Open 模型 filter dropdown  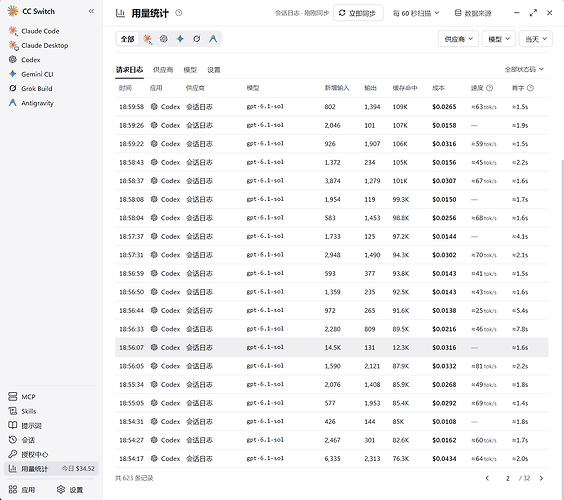[499, 39]
